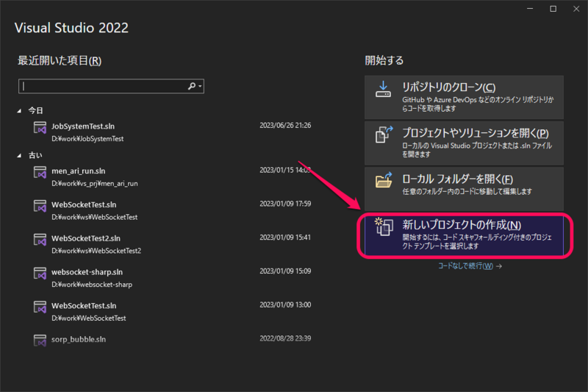Click the clone repository download icon
Screen dimensions: 588x392
pyautogui.click(x=383, y=89)
